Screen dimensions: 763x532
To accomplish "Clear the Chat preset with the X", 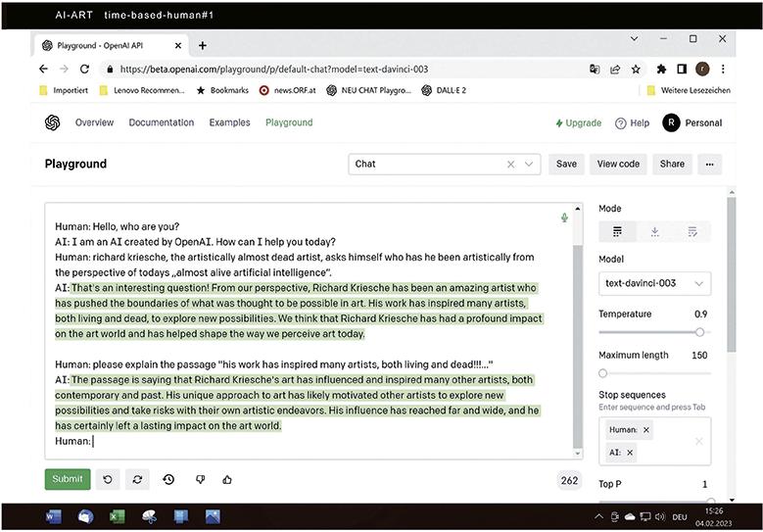I will [x=510, y=164].
